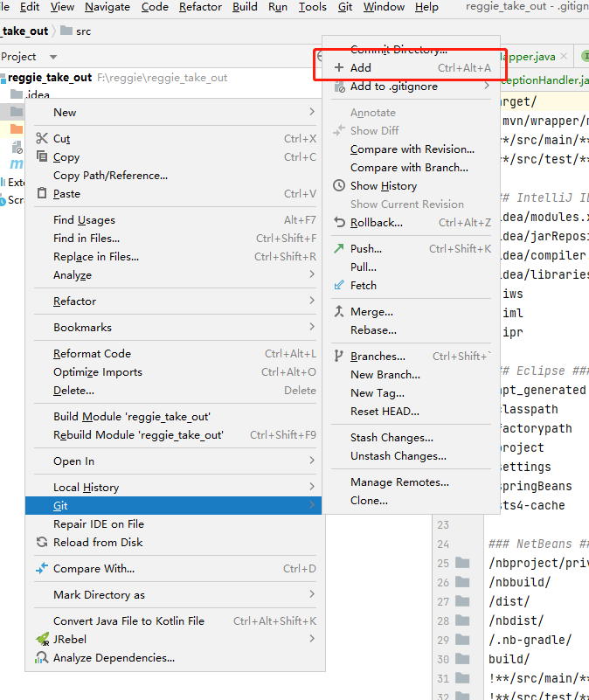
Task: Expand the Mark Directory as submenu
Action: [312, 594]
